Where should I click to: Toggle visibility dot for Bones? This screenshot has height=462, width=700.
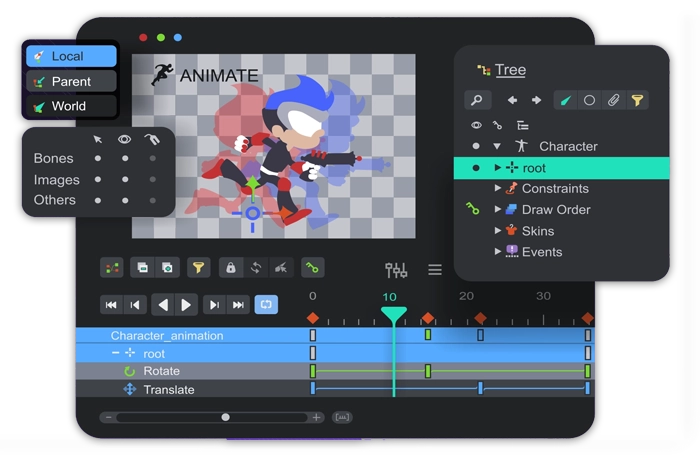[x=125, y=158]
